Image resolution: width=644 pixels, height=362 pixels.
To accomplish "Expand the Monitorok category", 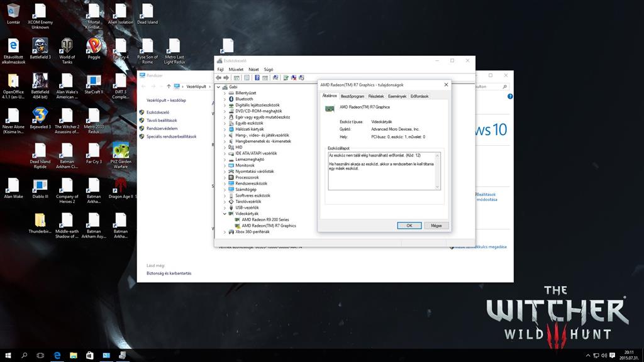I will pos(225,165).
